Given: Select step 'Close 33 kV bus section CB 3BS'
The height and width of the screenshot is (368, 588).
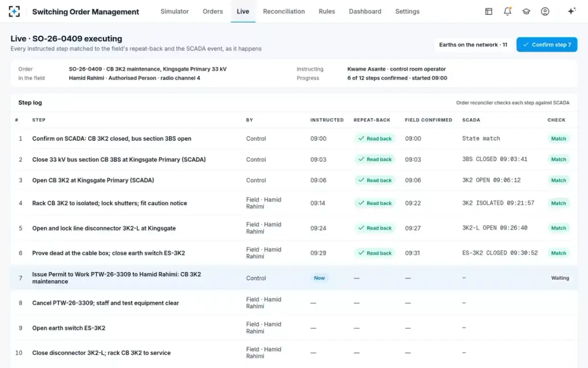Looking at the screenshot, I should [x=119, y=159].
